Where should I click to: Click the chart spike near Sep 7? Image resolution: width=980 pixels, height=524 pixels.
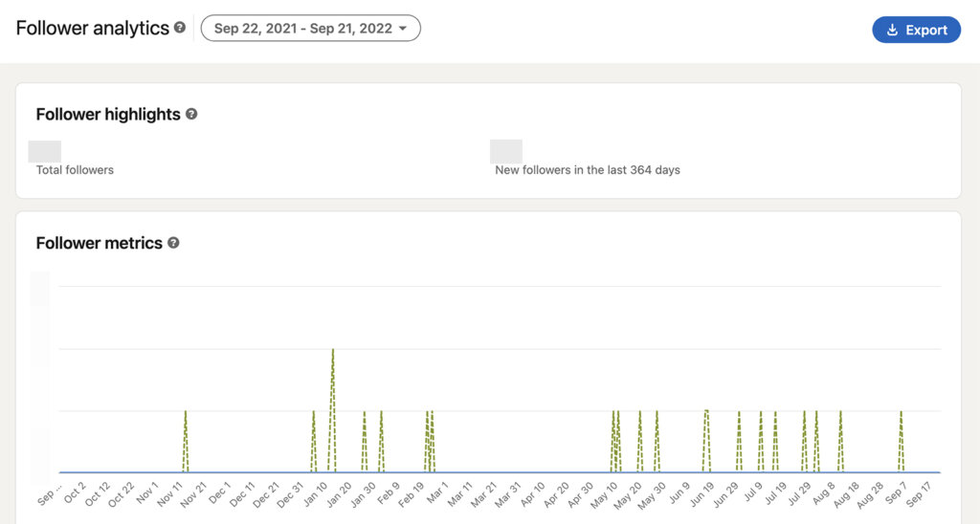[901, 413]
